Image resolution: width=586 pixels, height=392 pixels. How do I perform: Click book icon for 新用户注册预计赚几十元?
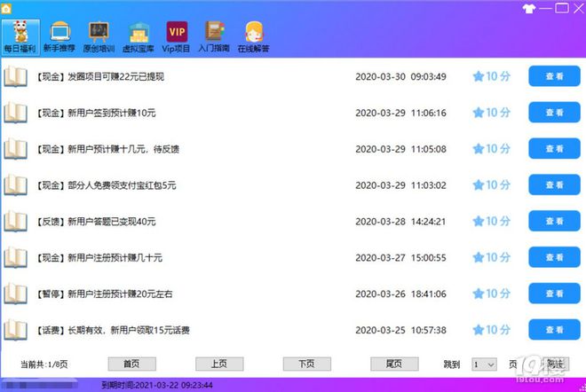click(x=15, y=257)
